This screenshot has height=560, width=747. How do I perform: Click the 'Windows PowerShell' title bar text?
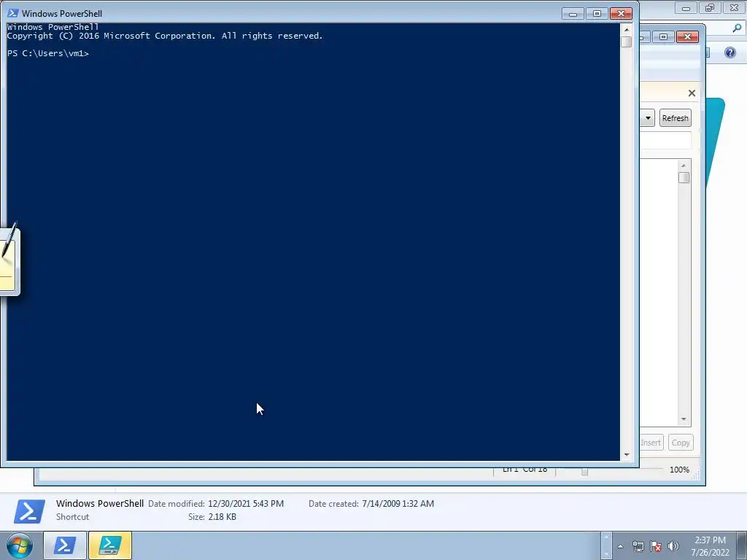[x=62, y=14]
